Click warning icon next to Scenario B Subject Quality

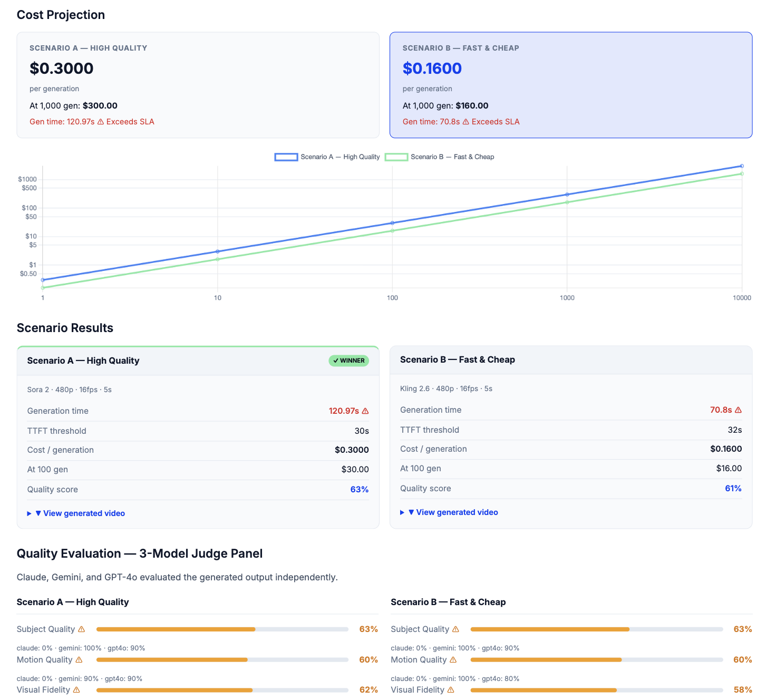[x=455, y=629]
